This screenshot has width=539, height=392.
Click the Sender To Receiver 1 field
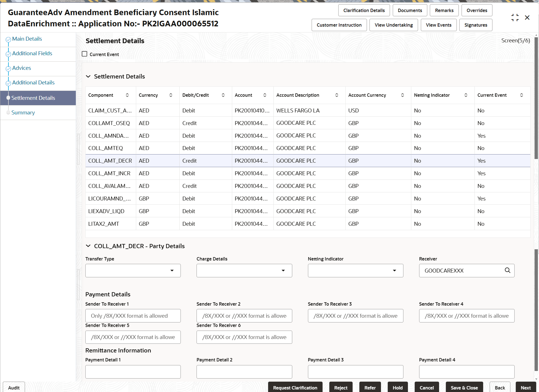coord(133,316)
